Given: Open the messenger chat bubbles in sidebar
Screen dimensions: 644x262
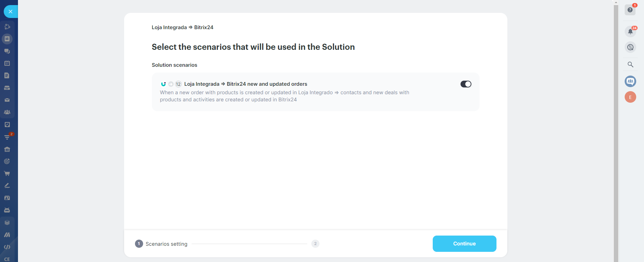Looking at the screenshot, I should tap(7, 51).
